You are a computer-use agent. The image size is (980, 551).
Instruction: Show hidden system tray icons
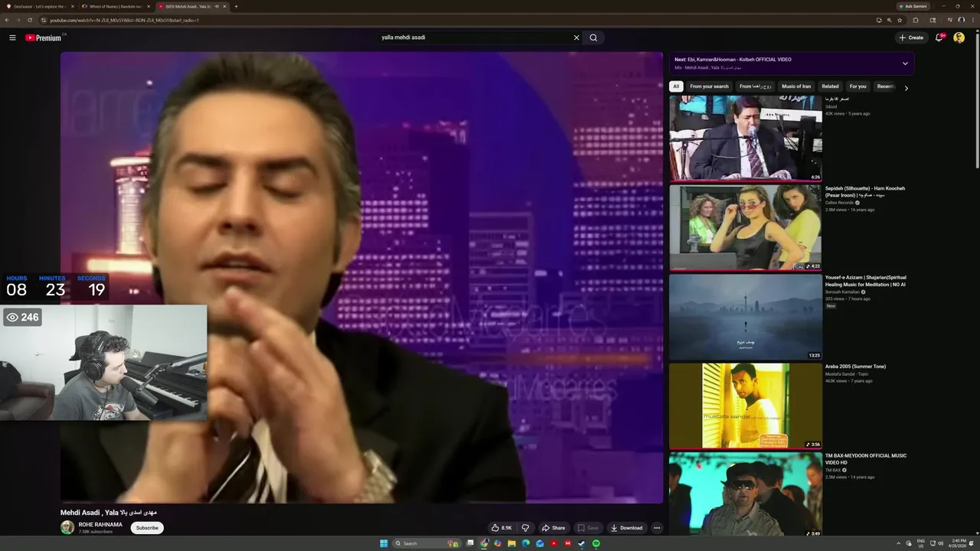tap(898, 543)
